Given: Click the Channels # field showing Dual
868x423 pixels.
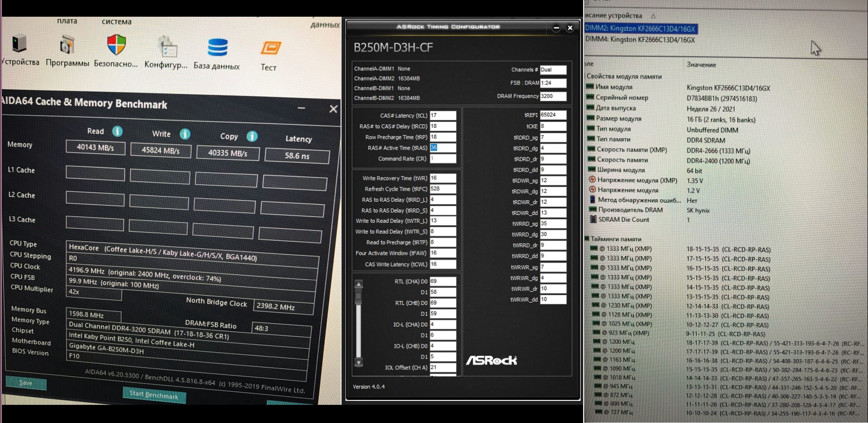Looking at the screenshot, I should click(553, 70).
